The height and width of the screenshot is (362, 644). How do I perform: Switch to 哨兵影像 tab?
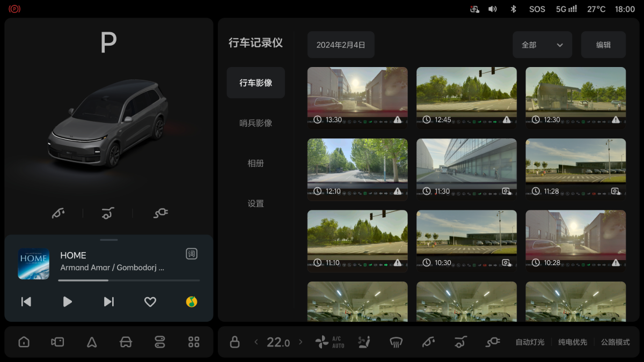click(255, 123)
